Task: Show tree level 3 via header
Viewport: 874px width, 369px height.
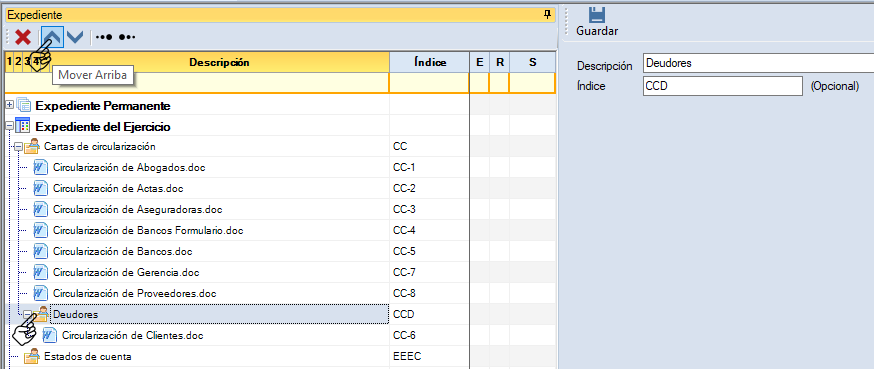Action: pyautogui.click(x=26, y=62)
